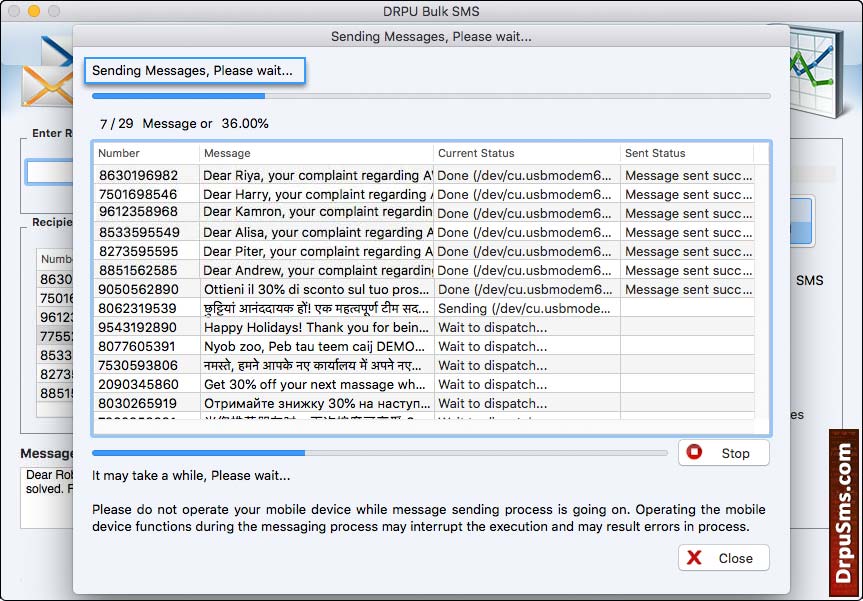Screen dimensions: 863x601
Task: Select the row with number 9050562890
Action: (424, 289)
